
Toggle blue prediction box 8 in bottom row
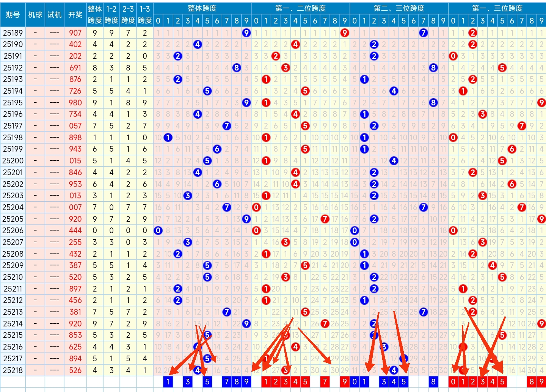tap(433, 382)
